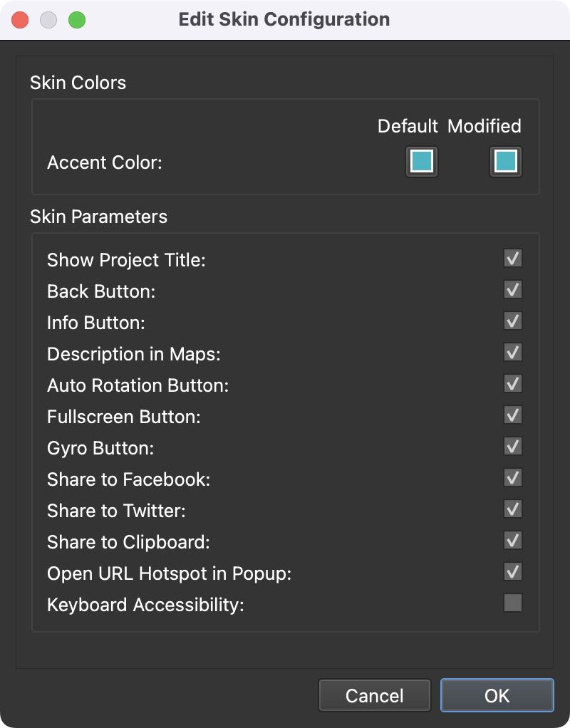Click the Skin Colors section heading
570x728 pixels.
[78, 83]
